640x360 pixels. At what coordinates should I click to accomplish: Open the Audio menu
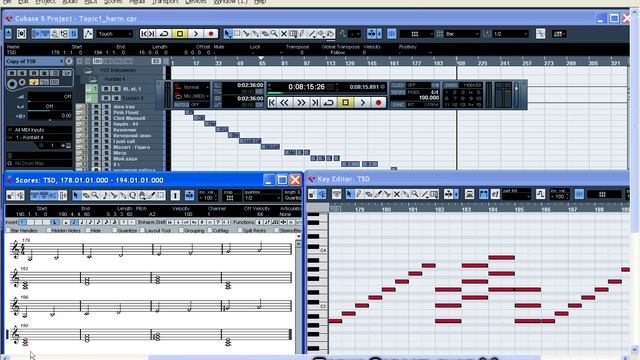coord(70,2)
